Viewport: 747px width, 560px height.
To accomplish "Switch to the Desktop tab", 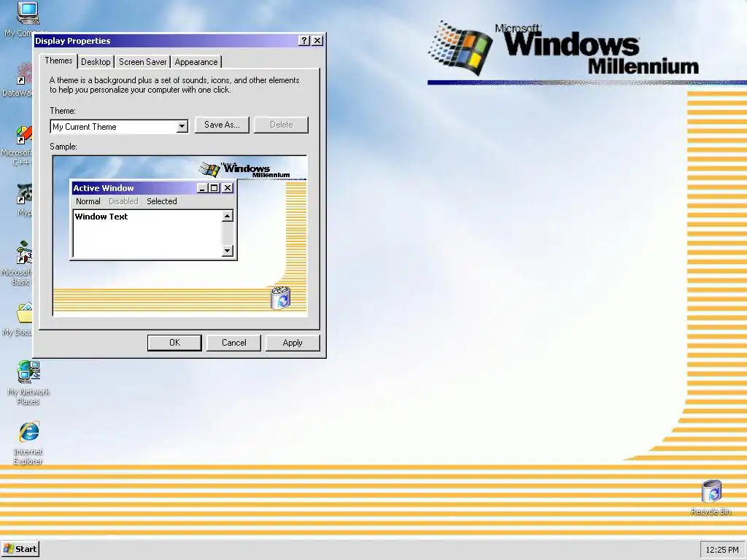I will 96,62.
